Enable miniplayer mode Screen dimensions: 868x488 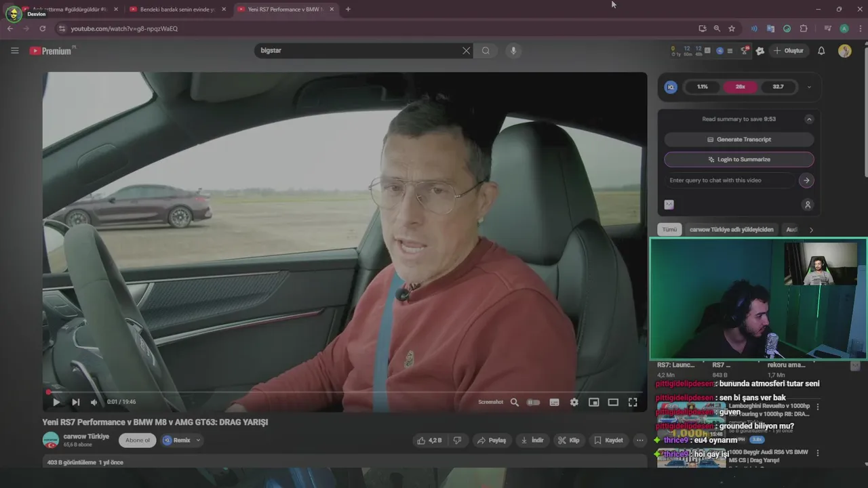(x=593, y=402)
